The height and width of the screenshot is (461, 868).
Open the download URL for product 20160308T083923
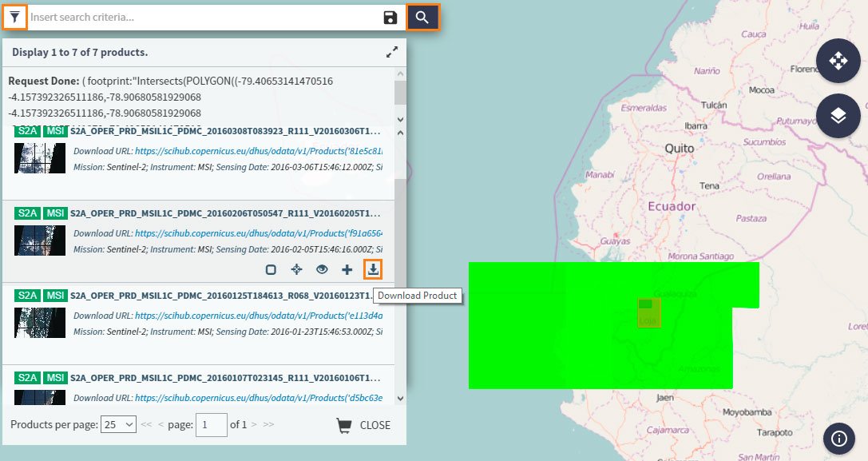click(x=259, y=151)
